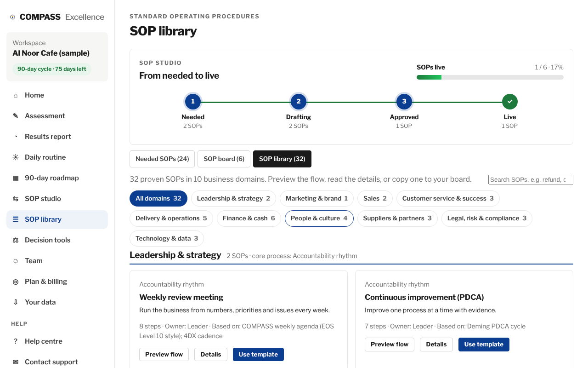Screen dimensions: 588x368
Task: Go to Assessment page
Action: [x=57, y=116]
